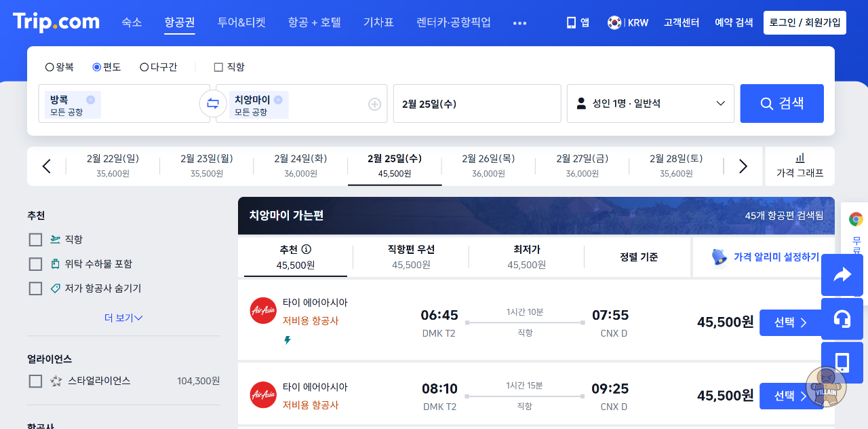Click the swap origin and destination icon

(213, 104)
